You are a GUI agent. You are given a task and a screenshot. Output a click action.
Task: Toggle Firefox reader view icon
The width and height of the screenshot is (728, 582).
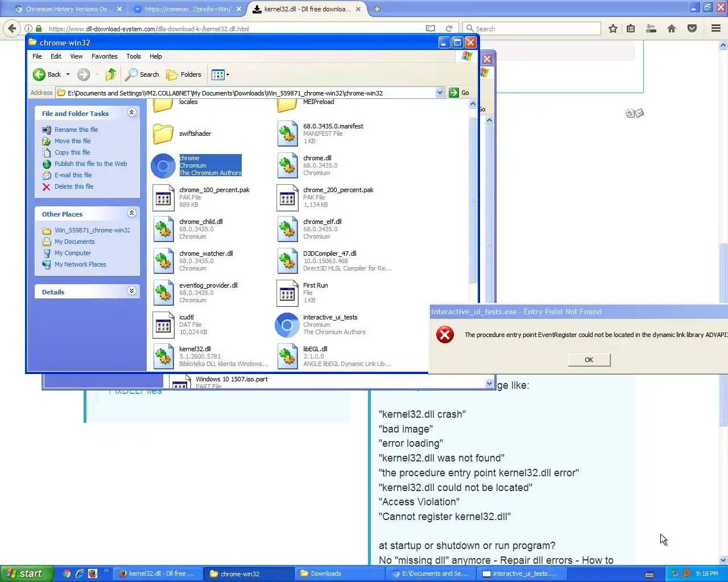coord(431,28)
